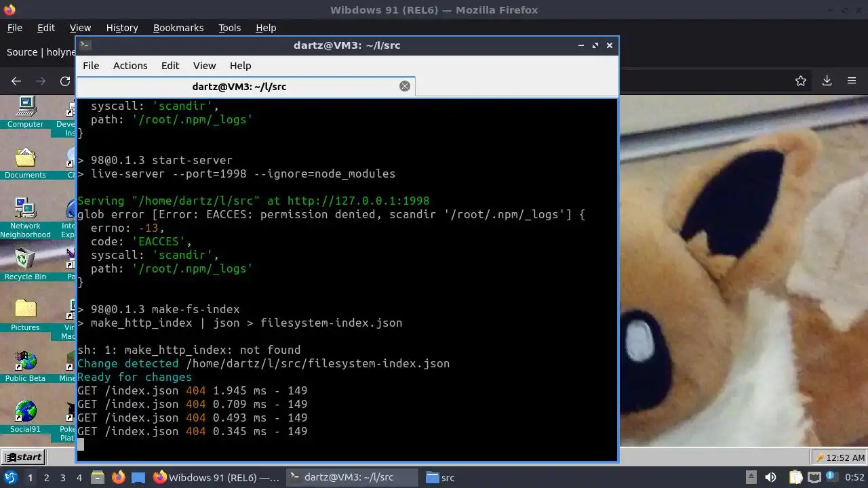This screenshot has height=488, width=868.
Task: Open the Documents folder icon
Action: [25, 162]
